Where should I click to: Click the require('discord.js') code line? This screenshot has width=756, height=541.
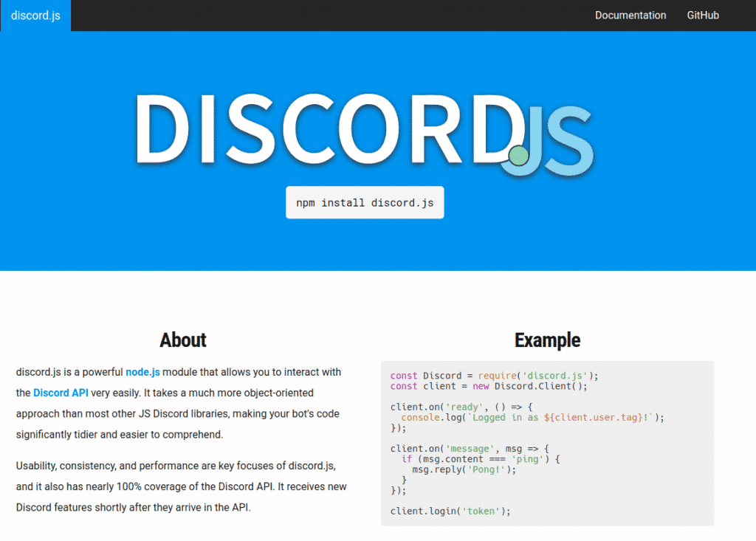pyautogui.click(x=494, y=376)
